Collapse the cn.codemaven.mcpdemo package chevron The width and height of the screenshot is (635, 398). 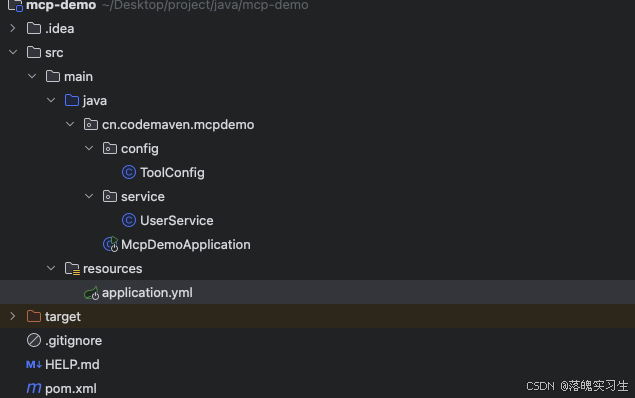pos(70,124)
